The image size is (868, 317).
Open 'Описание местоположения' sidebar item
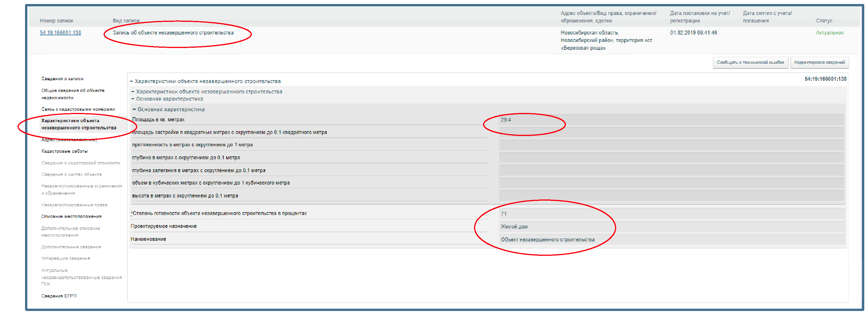pyautogui.click(x=71, y=216)
